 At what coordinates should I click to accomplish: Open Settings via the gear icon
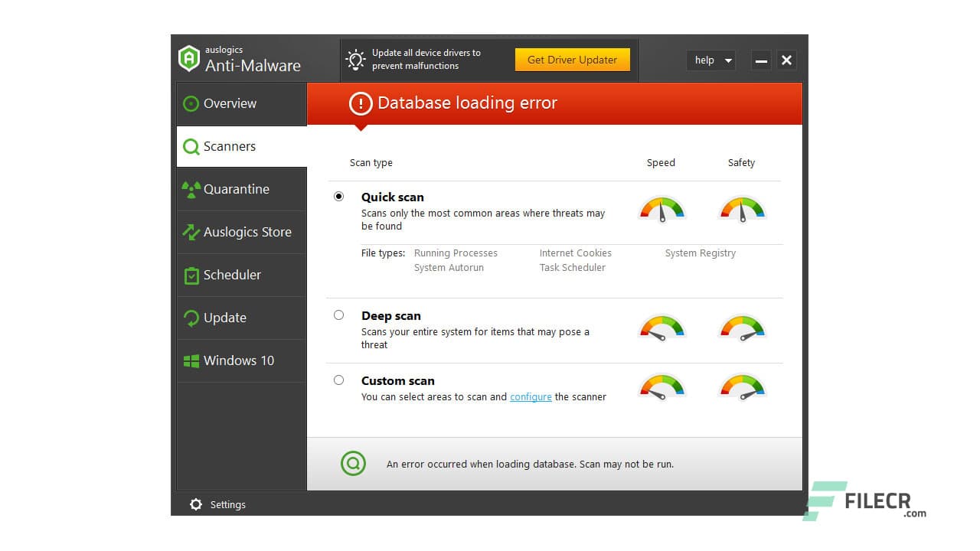194,504
